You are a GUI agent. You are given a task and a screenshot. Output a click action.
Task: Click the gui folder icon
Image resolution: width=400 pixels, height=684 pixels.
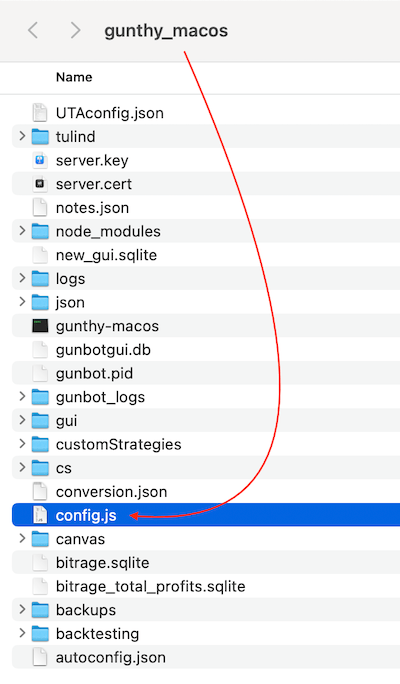pyautogui.click(x=40, y=421)
